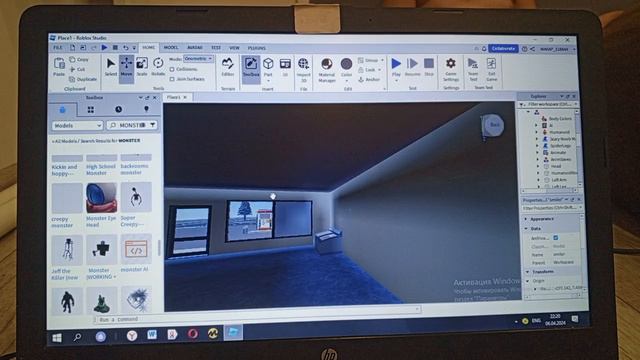Expand the Left Arm item in Explorer
640x360 pixels.
pyautogui.click(x=538, y=180)
